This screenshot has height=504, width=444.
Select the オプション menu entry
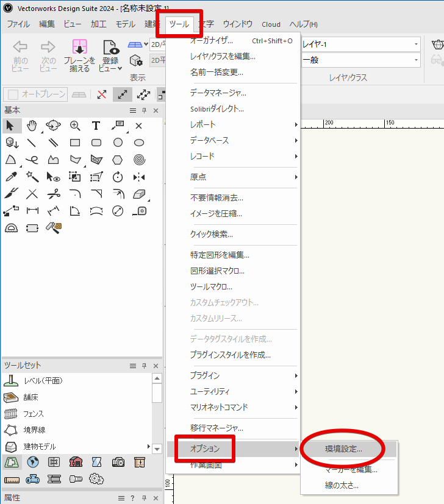233,449
